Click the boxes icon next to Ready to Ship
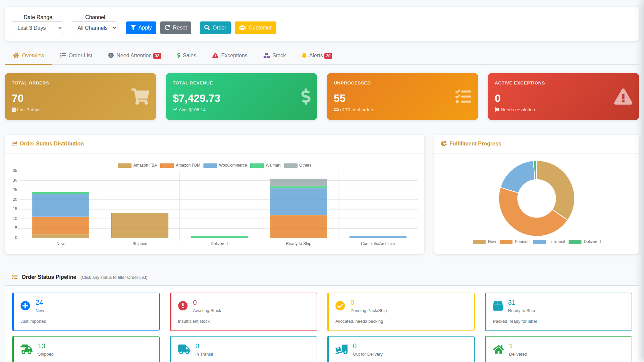This screenshot has height=362, width=644. coord(498,305)
